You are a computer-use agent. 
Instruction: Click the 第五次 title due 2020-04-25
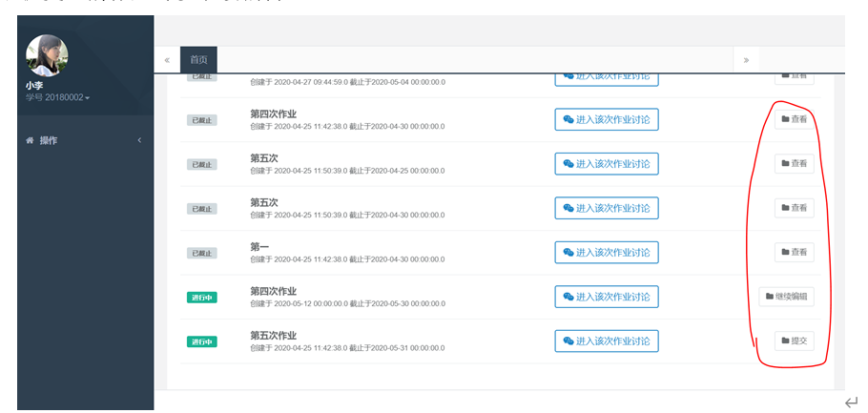[x=264, y=158]
